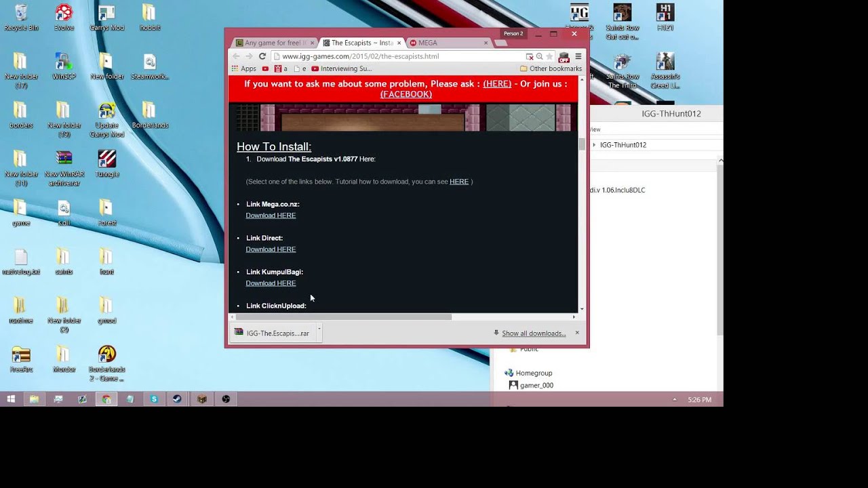
Task: Select the Borderlands folder on desktop
Action: point(150,115)
